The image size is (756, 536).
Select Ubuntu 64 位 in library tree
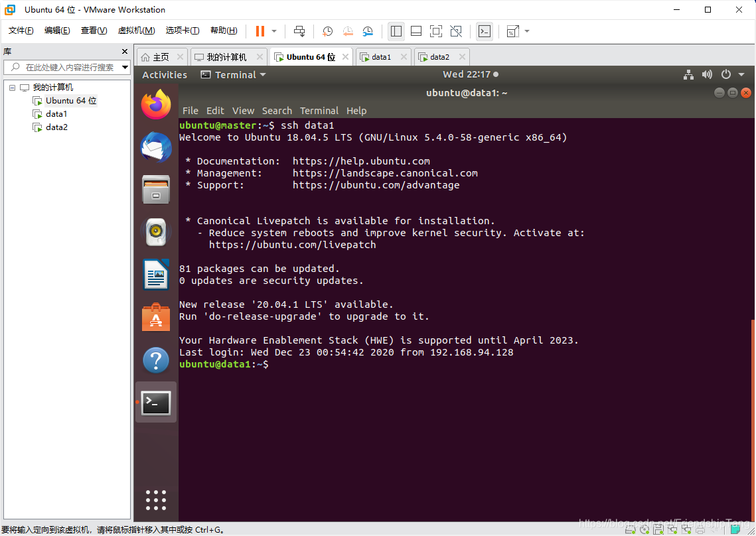(x=71, y=101)
